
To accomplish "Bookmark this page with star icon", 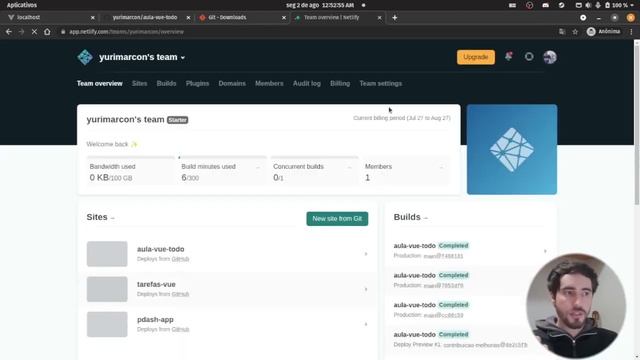I will point(575,31).
